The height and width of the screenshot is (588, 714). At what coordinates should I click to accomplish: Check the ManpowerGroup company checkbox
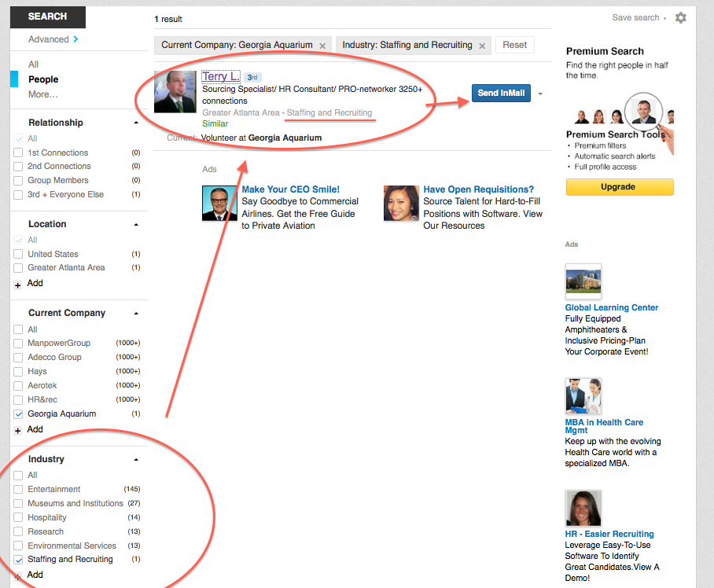(18, 344)
